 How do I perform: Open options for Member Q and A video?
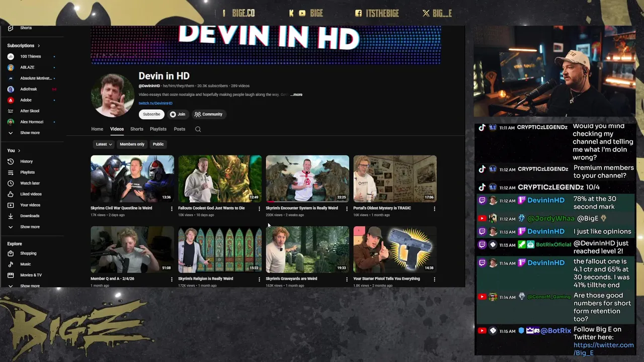pyautogui.click(x=172, y=279)
